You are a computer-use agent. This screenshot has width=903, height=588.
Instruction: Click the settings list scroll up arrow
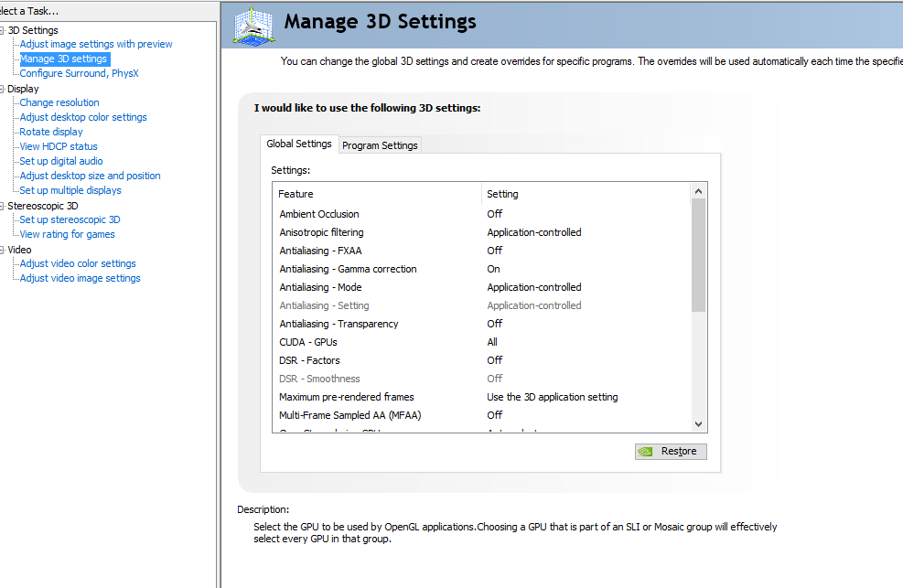(699, 192)
